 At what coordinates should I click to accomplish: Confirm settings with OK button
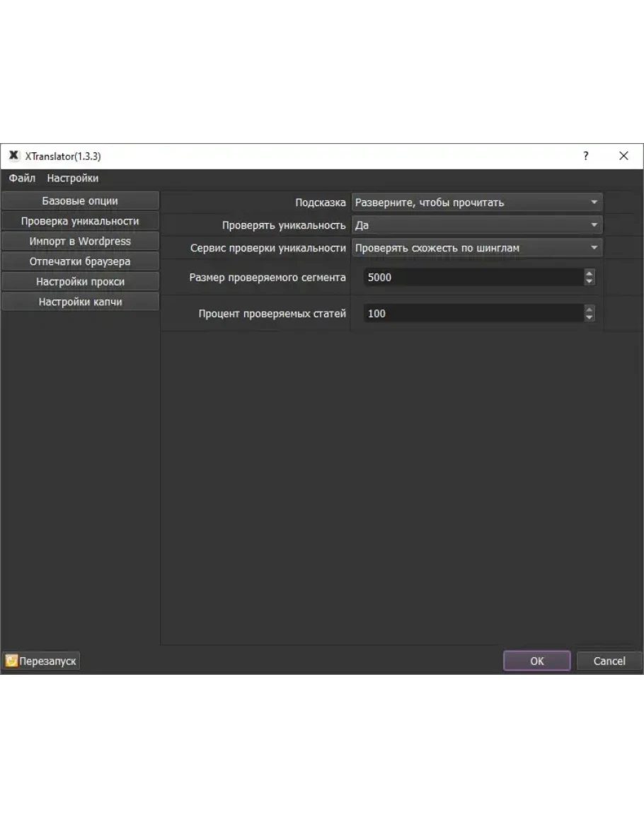[537, 661]
